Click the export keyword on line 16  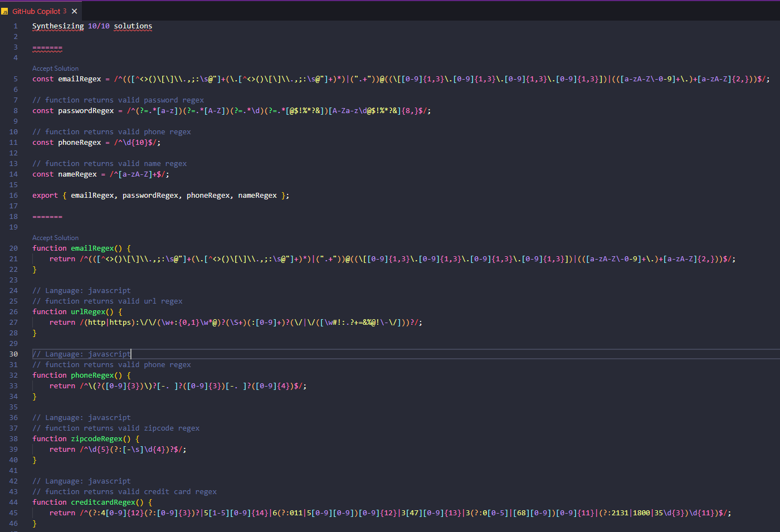45,196
